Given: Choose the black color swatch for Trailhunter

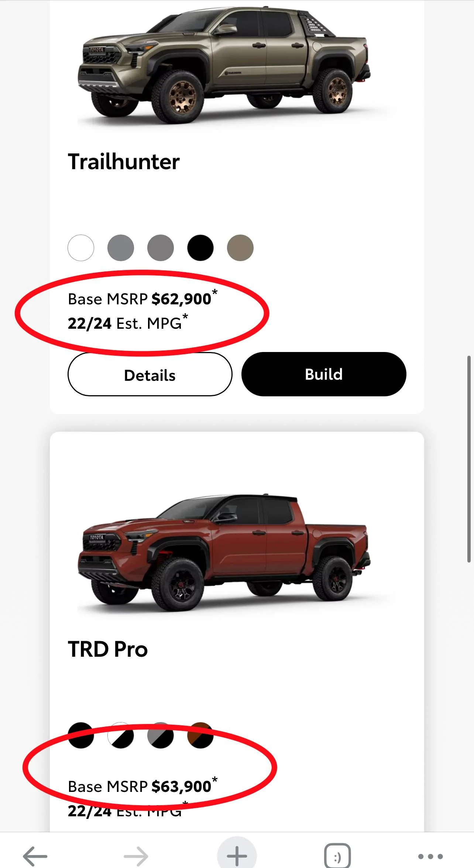Looking at the screenshot, I should (x=200, y=248).
